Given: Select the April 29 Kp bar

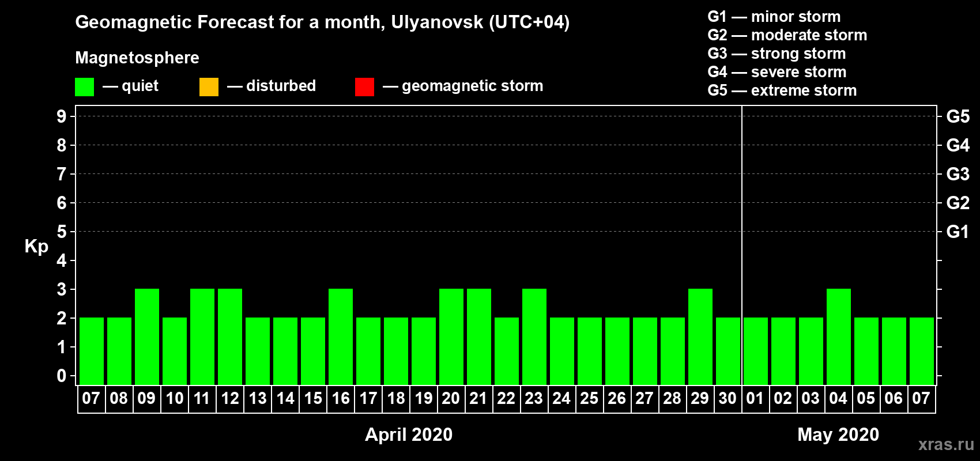Looking at the screenshot, I should coord(700,337).
